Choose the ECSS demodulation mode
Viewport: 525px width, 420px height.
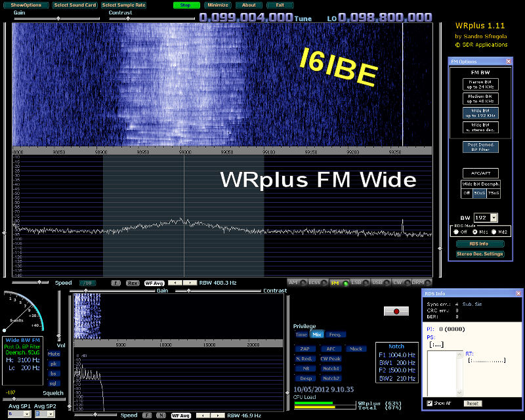[x=314, y=282]
